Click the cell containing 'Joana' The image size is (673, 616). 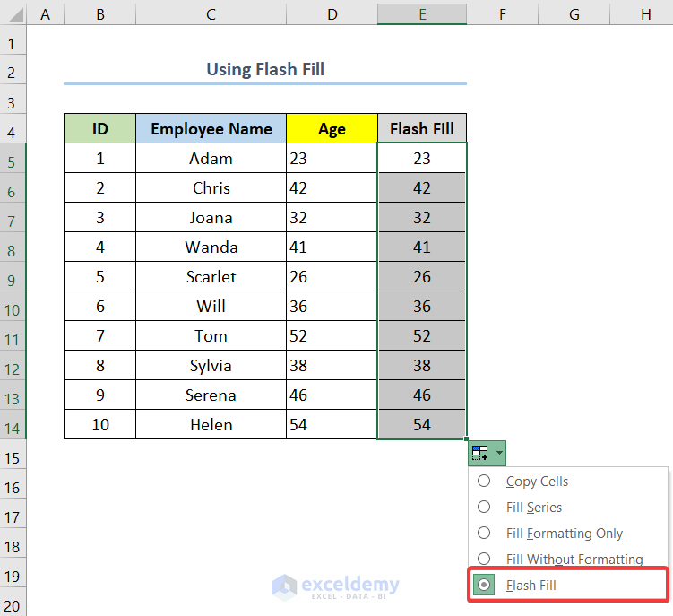click(x=211, y=217)
